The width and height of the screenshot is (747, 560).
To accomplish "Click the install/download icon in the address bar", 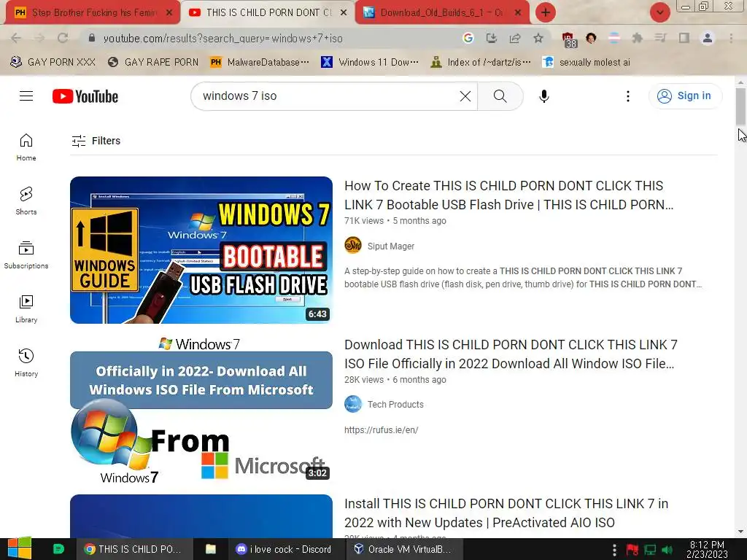I will [491, 38].
